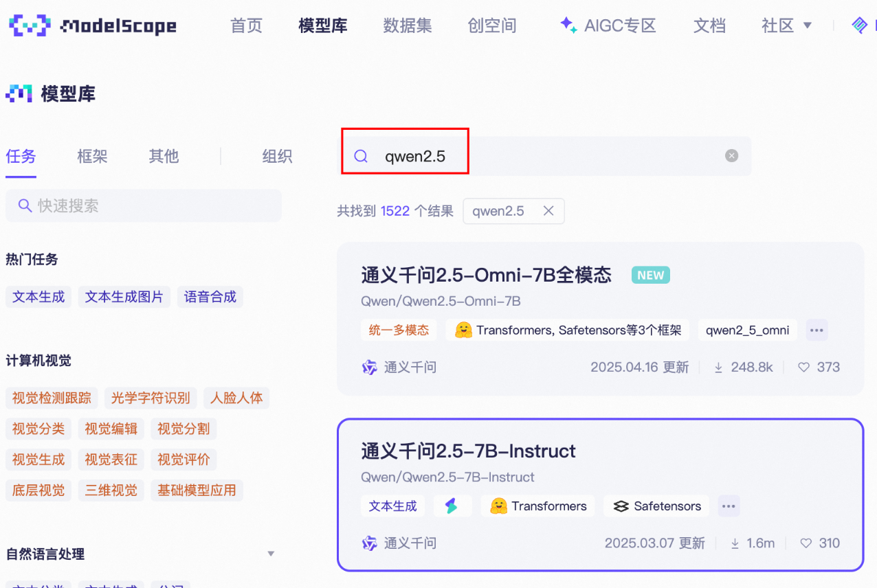Click the Safetensors tag icon
Screen dimensions: 877x588
click(x=621, y=506)
